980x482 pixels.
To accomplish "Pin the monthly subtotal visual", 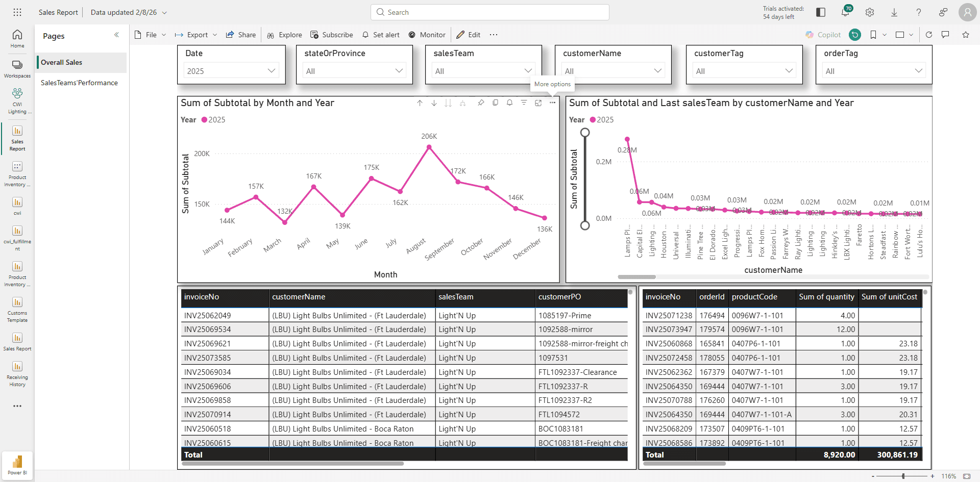I will [x=481, y=103].
